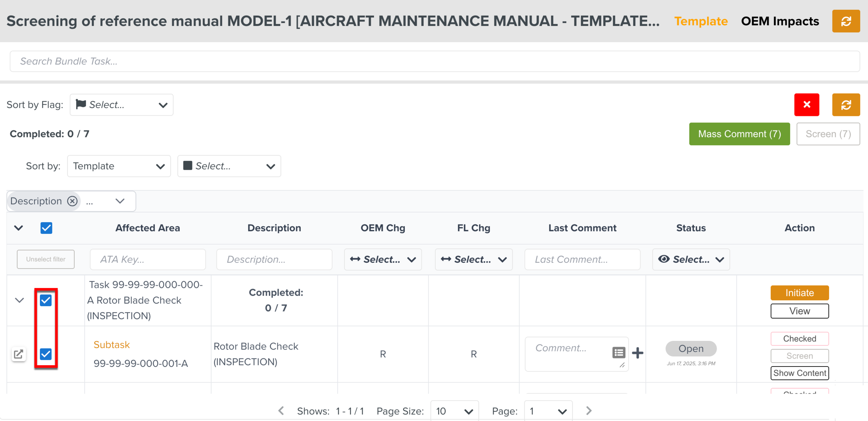This screenshot has height=421, width=868.
Task: Open the Sort by Template dropdown
Action: (x=119, y=166)
